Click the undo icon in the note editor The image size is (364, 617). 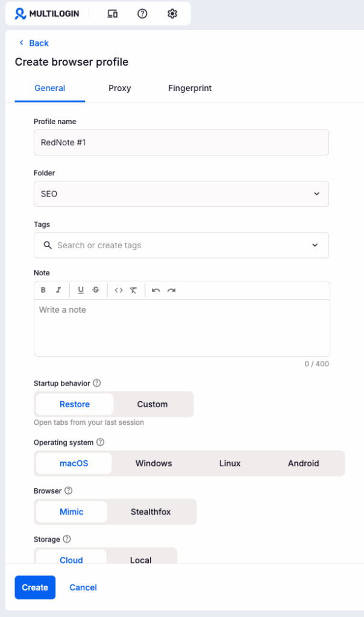coord(155,290)
